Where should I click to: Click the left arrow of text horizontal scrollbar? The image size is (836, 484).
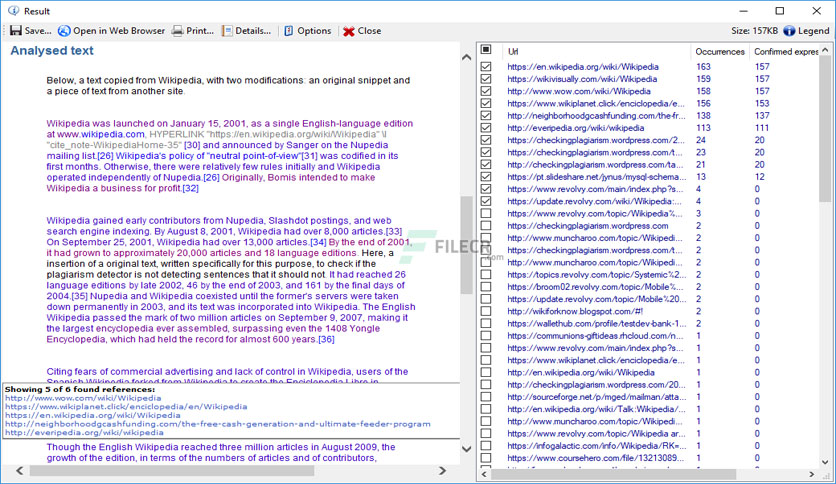pos(20,471)
